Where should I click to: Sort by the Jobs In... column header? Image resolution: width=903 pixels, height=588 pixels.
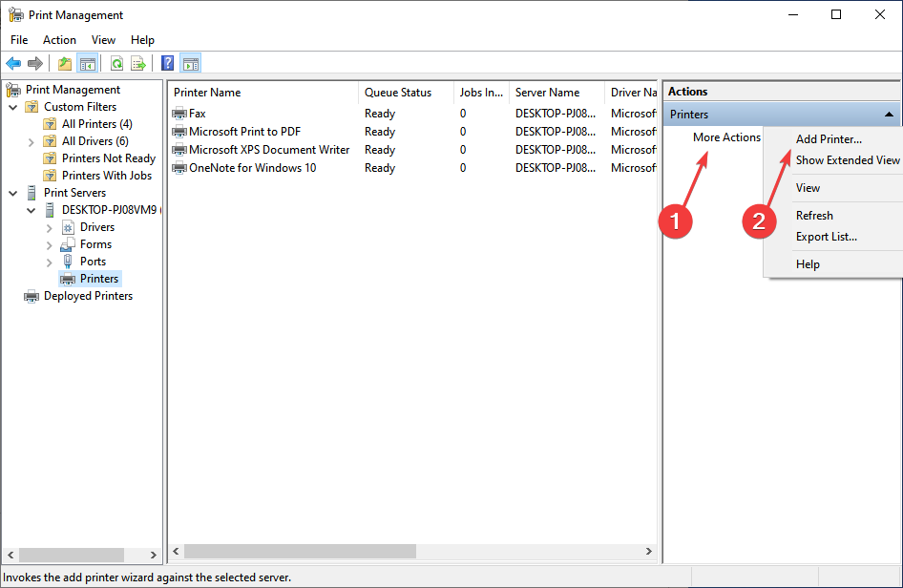[481, 93]
